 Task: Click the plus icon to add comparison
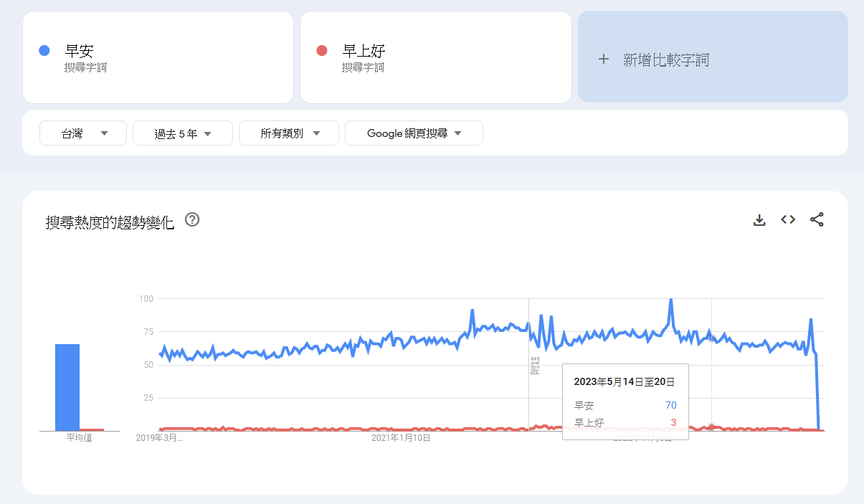click(604, 60)
